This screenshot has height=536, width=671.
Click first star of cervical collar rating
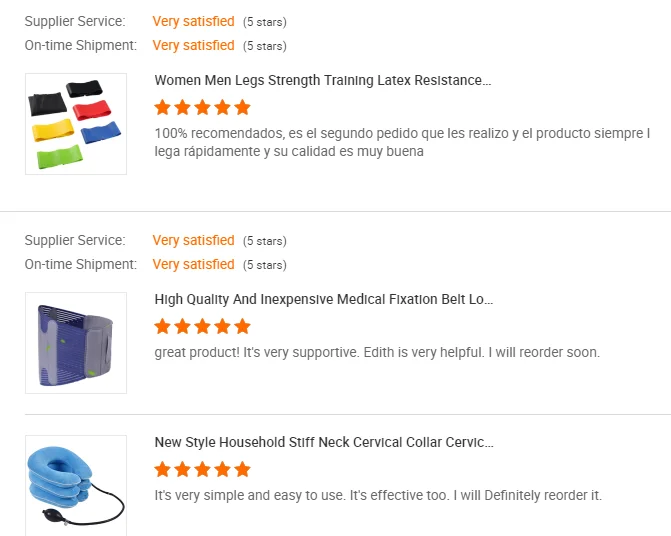point(164,469)
